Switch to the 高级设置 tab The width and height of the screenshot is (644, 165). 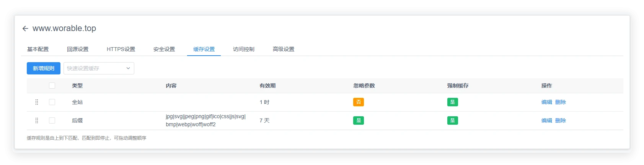284,49
